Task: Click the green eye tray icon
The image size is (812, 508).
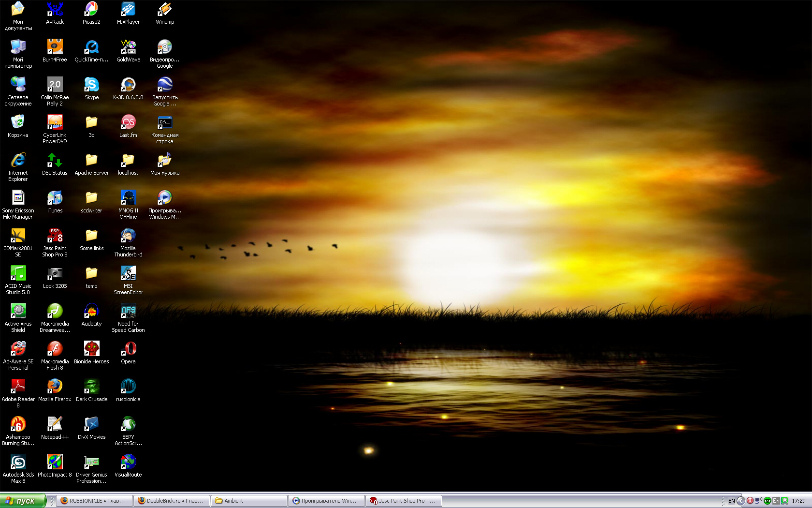Action: [767, 501]
